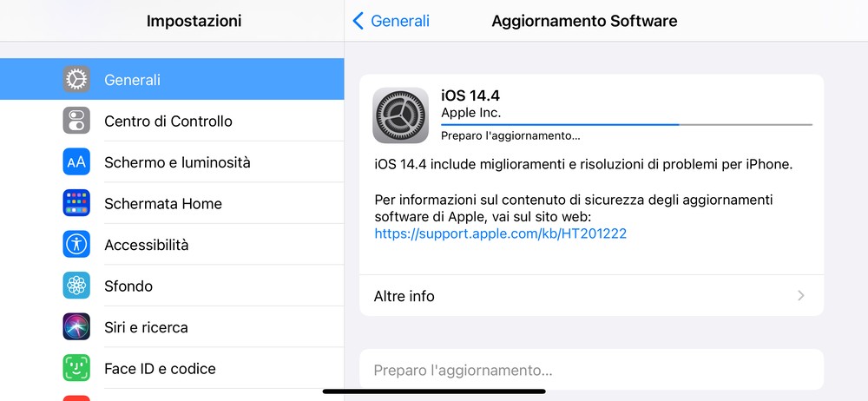Screen dimensions: 868x401
Task: Tap the iOS 14.4 update gear icon
Action: [400, 115]
